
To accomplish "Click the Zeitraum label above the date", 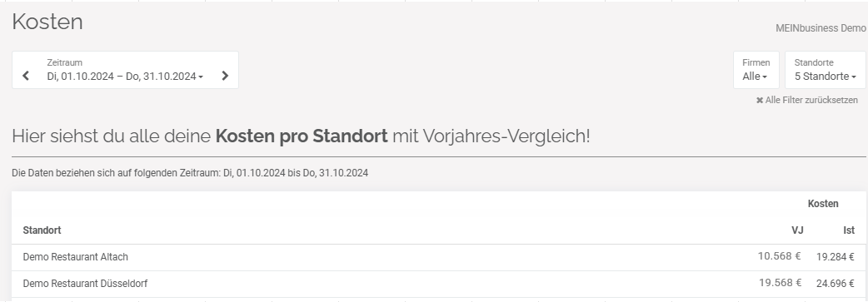I will tap(65, 62).
